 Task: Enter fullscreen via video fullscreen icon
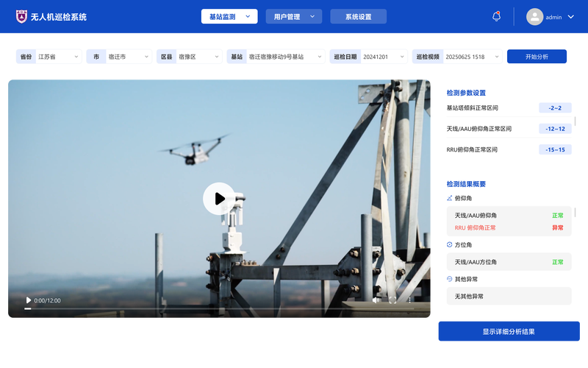[392, 300]
